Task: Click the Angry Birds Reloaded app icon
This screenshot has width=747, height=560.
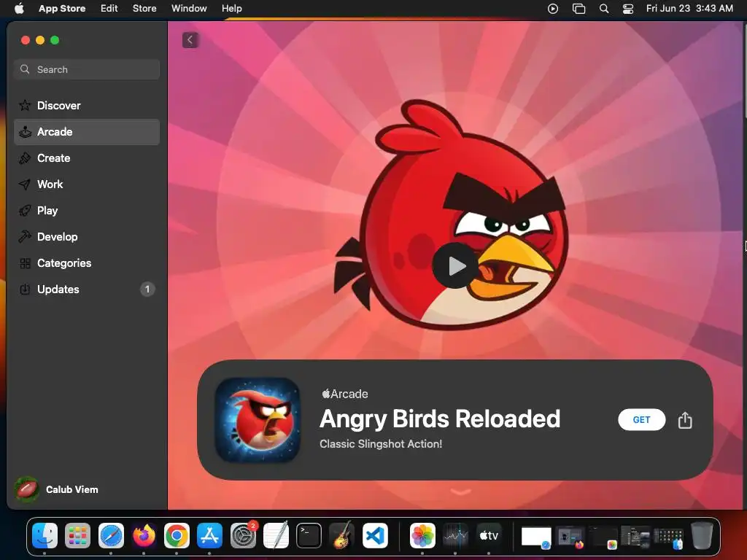Action: coord(258,420)
